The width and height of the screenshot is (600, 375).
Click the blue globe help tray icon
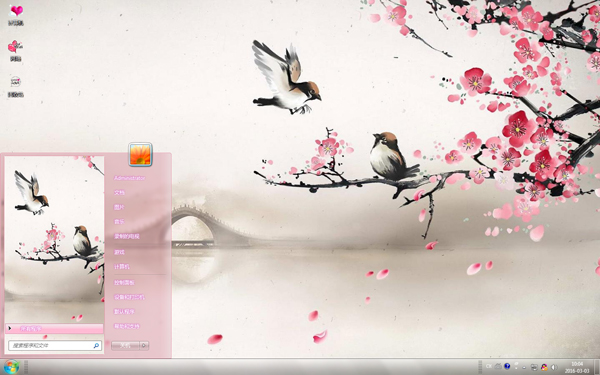click(507, 366)
